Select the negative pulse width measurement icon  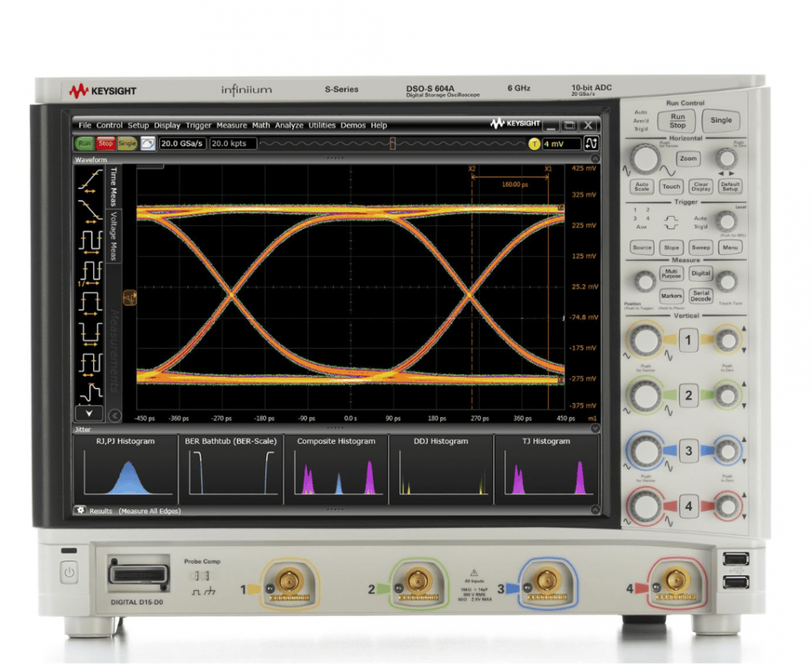point(90,334)
